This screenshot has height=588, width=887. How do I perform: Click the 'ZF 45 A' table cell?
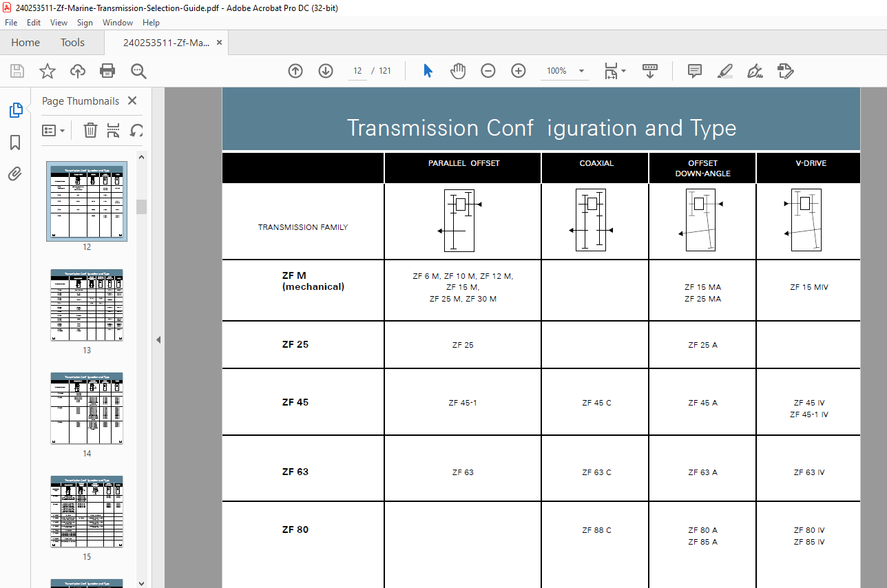point(702,403)
